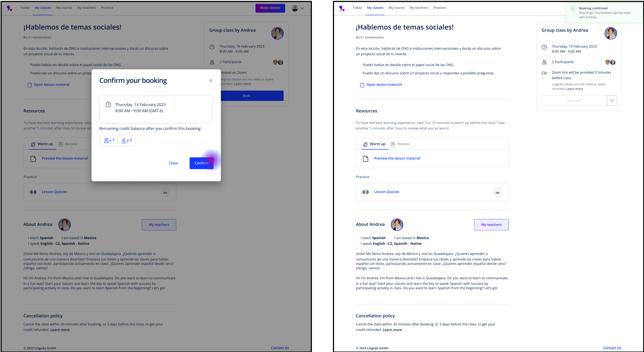Click the Lingoda logo icon top left
The height and width of the screenshot is (352, 644).
[x=9, y=7]
